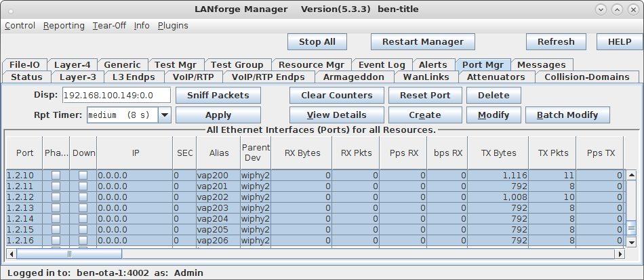Click Sniff Packets button
The image size is (644, 280).
pyautogui.click(x=218, y=95)
